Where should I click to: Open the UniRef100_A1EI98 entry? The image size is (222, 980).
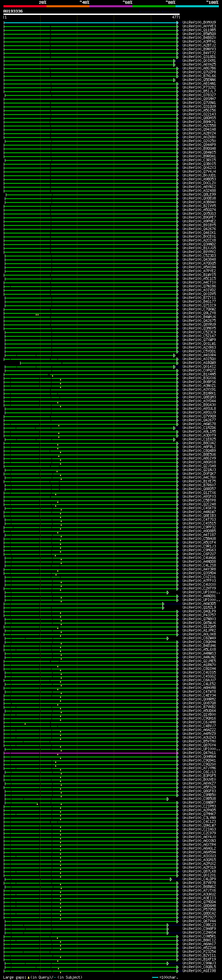click(199, 971)
